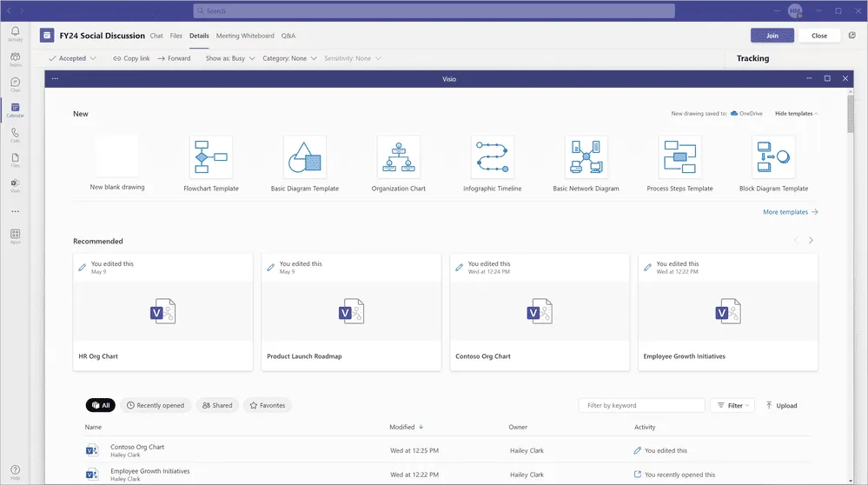
Task: Open the Help icon in sidebar
Action: click(x=15, y=472)
